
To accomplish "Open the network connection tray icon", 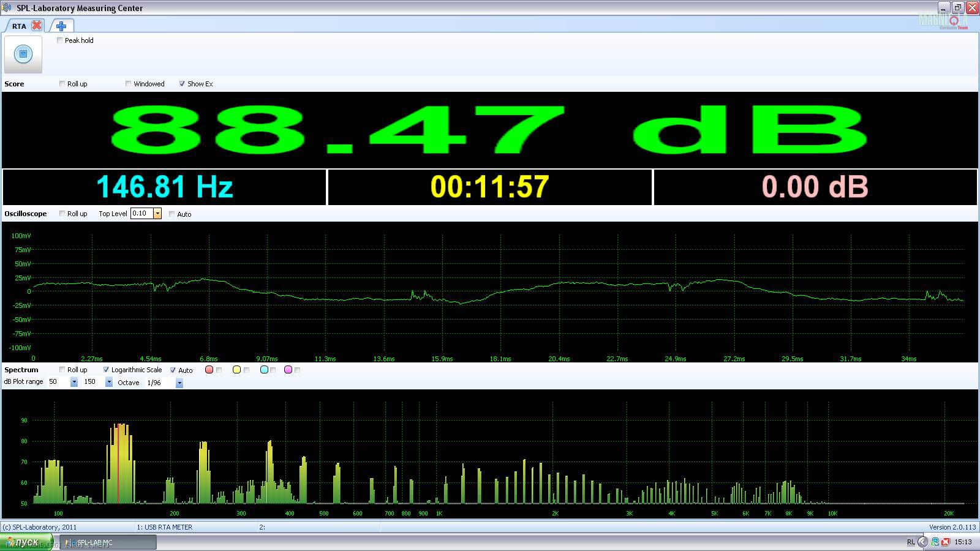I will 935,542.
